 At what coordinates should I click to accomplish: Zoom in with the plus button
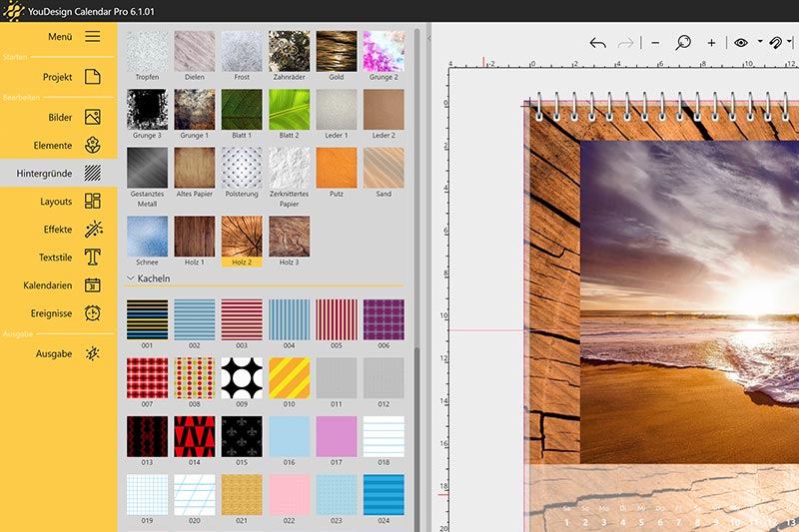(x=711, y=43)
